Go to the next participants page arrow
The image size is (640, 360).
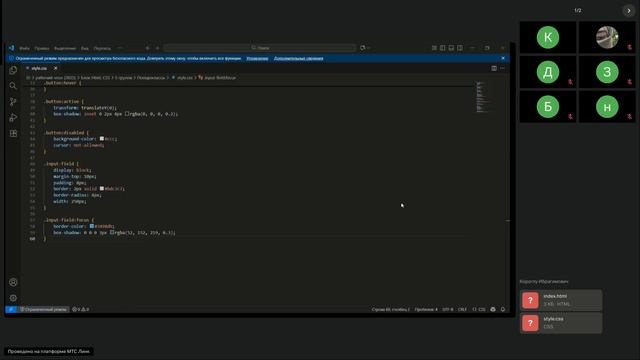pyautogui.click(x=629, y=11)
